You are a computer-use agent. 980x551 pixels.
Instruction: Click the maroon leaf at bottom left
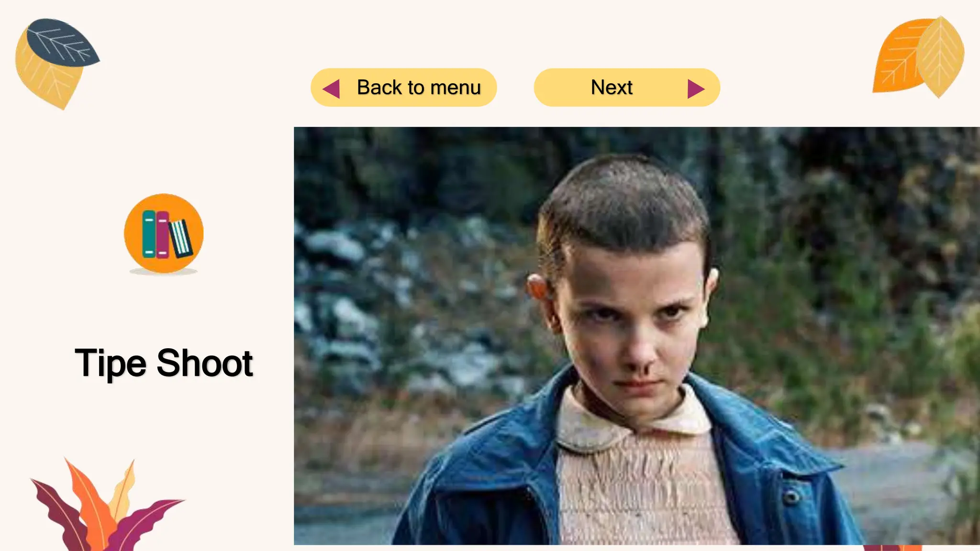pos(60,514)
